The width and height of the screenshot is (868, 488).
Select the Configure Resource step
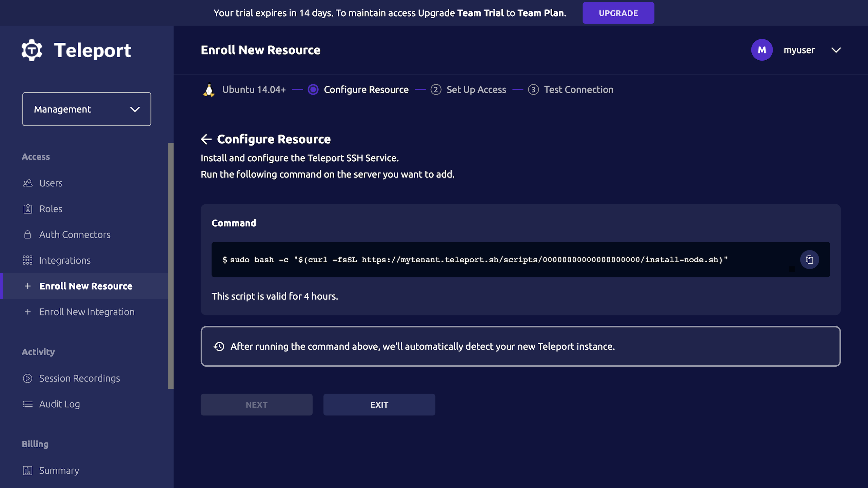pyautogui.click(x=366, y=89)
